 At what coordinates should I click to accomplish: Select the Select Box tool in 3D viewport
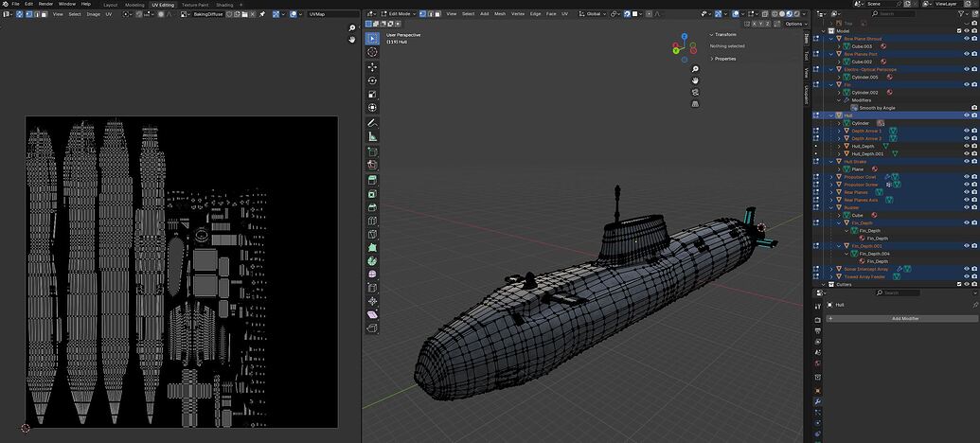(x=372, y=39)
